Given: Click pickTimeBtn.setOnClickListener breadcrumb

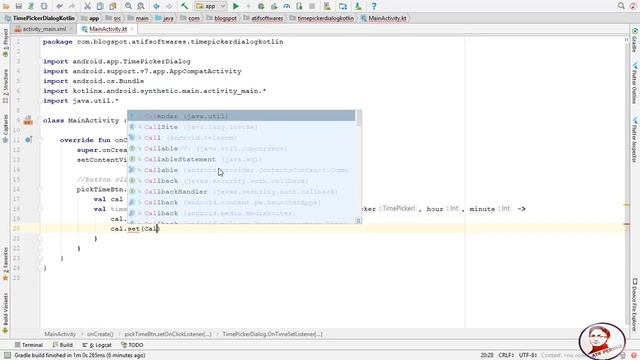Looking at the screenshot, I should pos(168,334).
